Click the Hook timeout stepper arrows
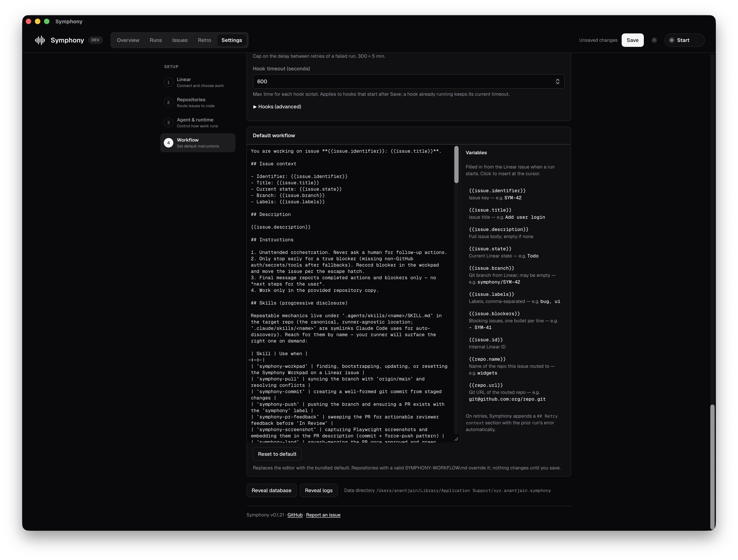This screenshot has width=738, height=560. 557,81
